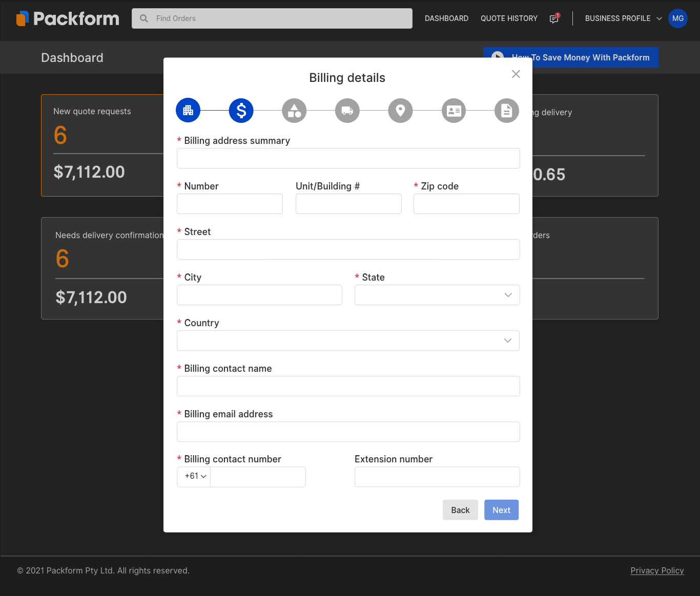Viewport: 700px width, 596px height.
Task: Expand the State dropdown
Action: pos(437,295)
